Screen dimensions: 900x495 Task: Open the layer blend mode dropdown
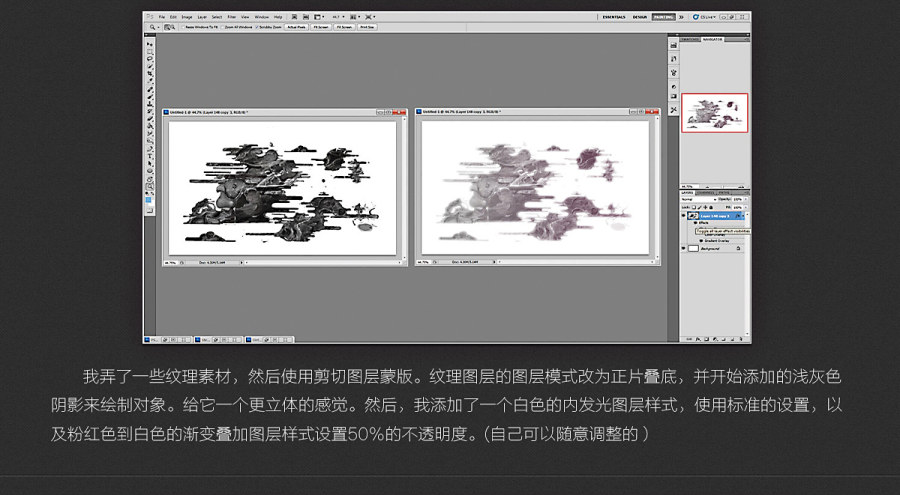[x=699, y=199]
